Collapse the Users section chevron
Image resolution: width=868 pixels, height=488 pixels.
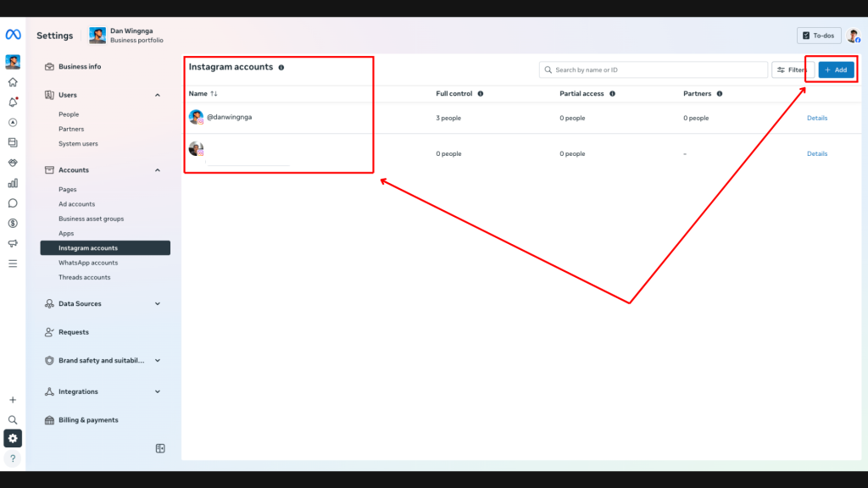pos(157,95)
